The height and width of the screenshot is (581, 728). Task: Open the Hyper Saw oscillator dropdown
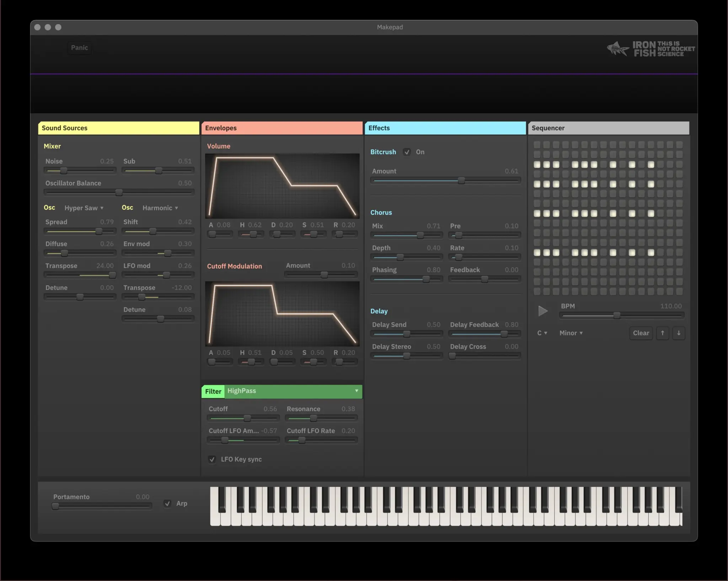[x=84, y=208]
